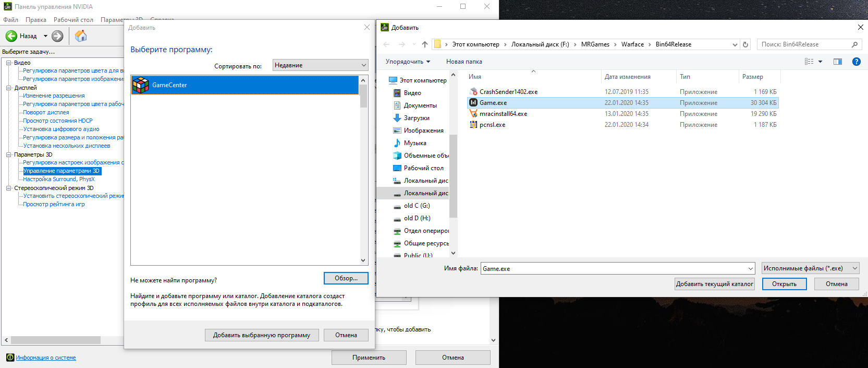Select the Видео folder icon in navigation pane
868x368 pixels.
click(x=397, y=93)
